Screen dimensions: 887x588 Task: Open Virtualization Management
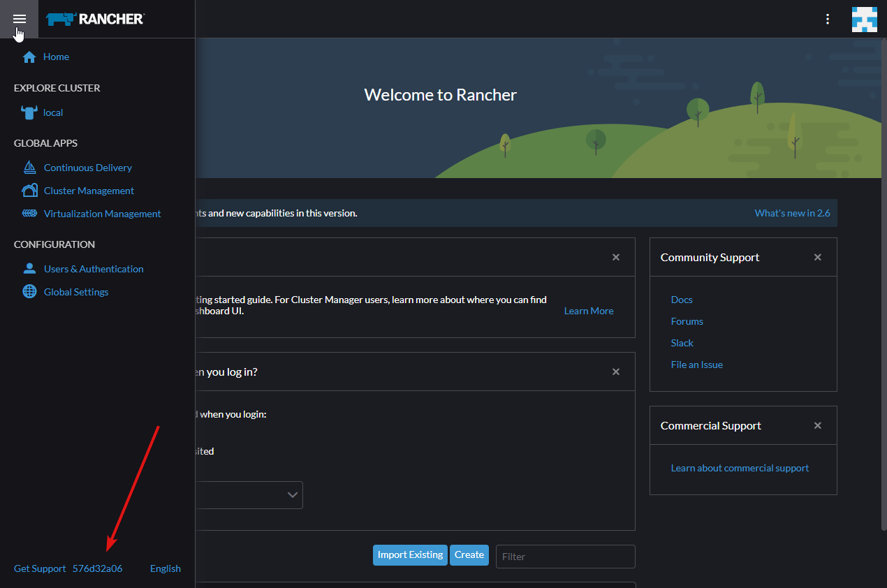click(102, 214)
